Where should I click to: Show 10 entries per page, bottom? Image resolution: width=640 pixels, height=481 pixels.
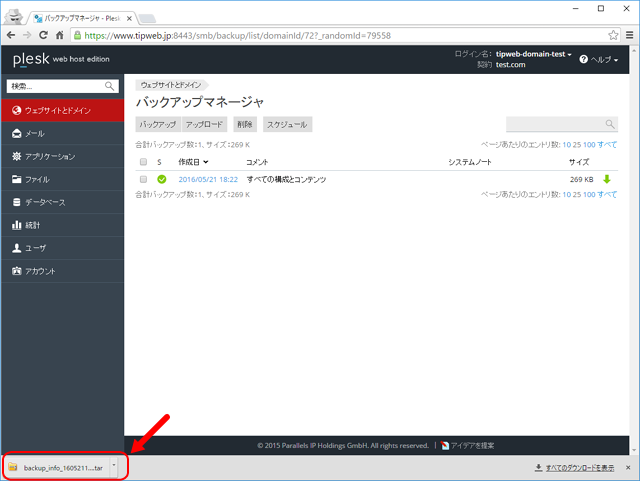point(567,194)
